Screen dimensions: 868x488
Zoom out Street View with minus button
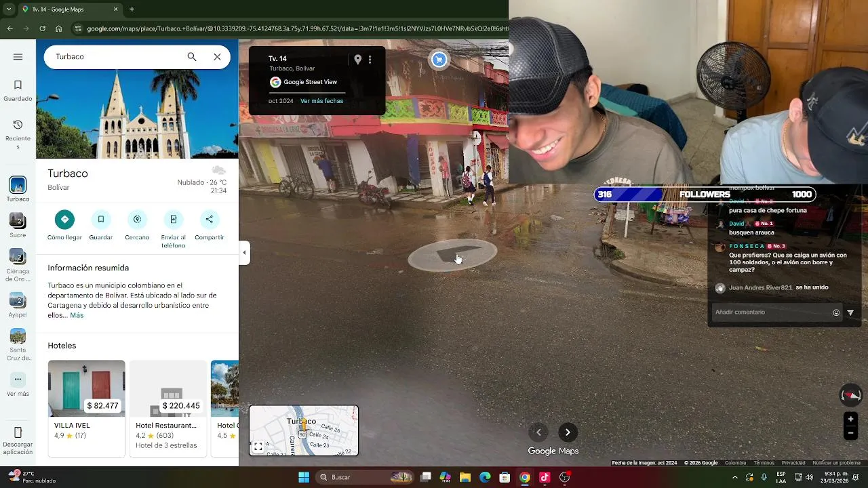click(850, 433)
